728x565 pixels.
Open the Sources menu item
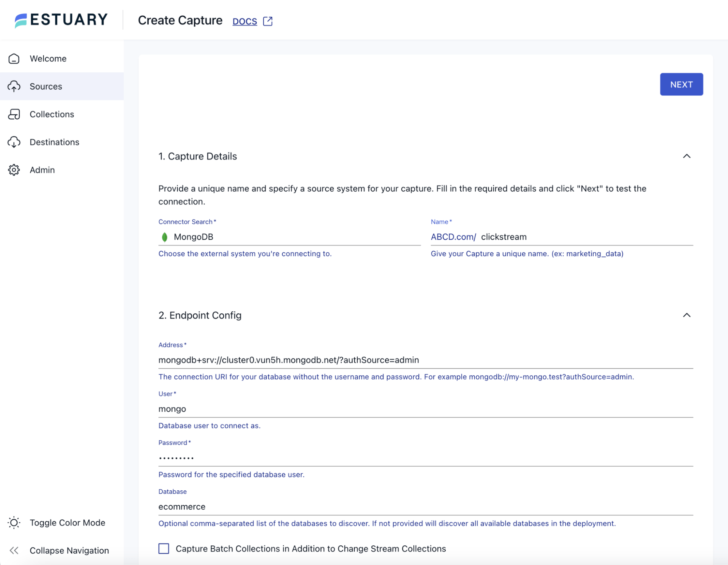(x=62, y=86)
